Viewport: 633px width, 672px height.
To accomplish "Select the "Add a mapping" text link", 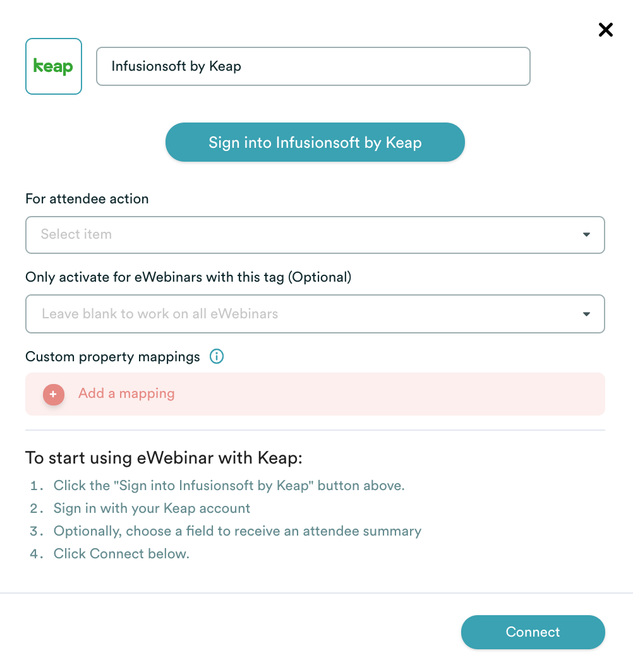I will (126, 393).
